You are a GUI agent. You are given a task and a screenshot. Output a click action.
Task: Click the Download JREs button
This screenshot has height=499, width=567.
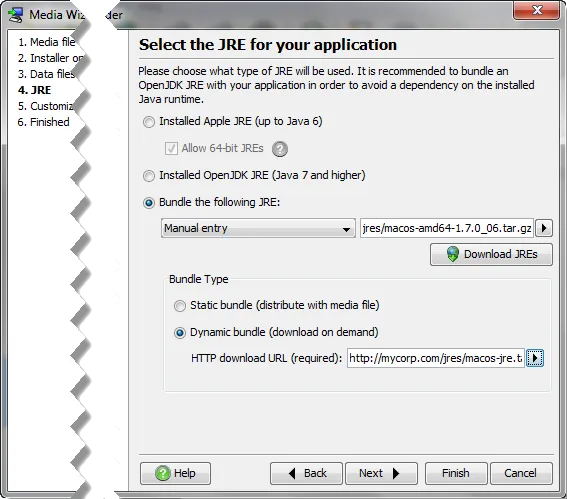coord(491,255)
